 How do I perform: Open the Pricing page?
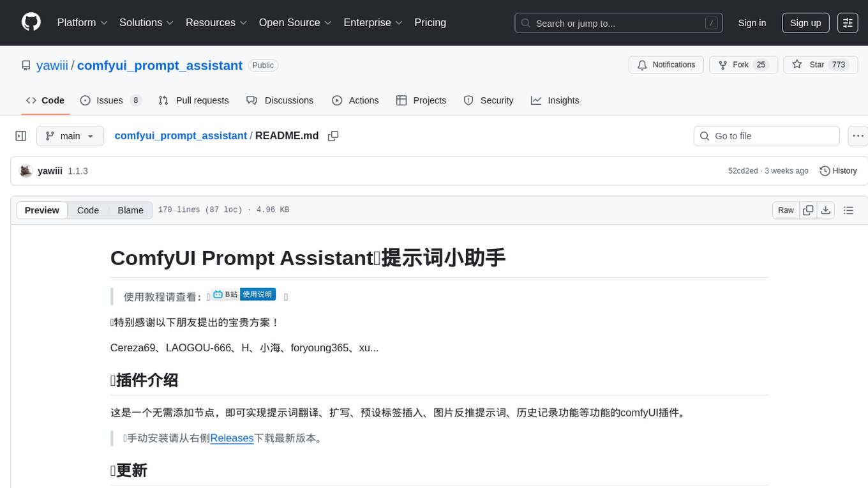[x=430, y=22]
